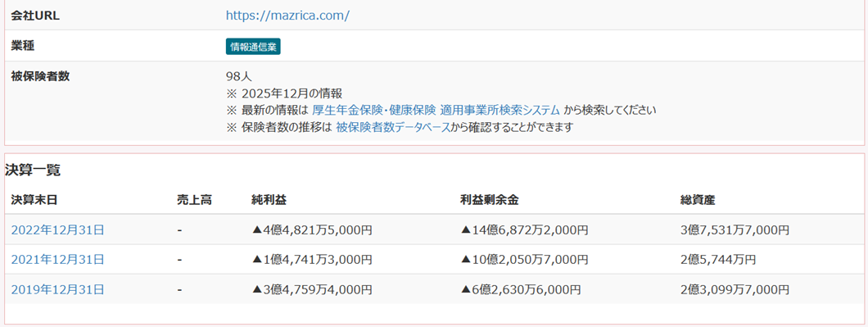Select retained earnings ▲10億2,050万7,000円
The image size is (868, 327).
click(524, 259)
